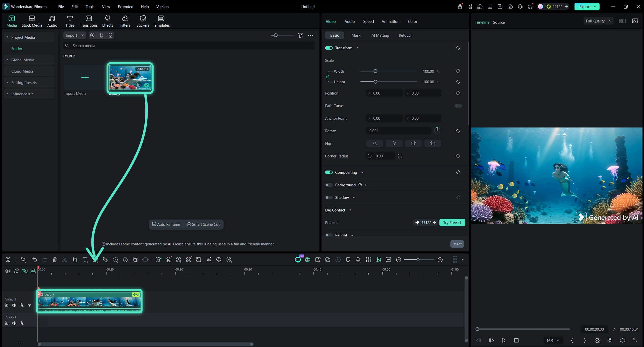Open the Export button dropdown arrow
The height and width of the screenshot is (347, 644).
point(595,7)
